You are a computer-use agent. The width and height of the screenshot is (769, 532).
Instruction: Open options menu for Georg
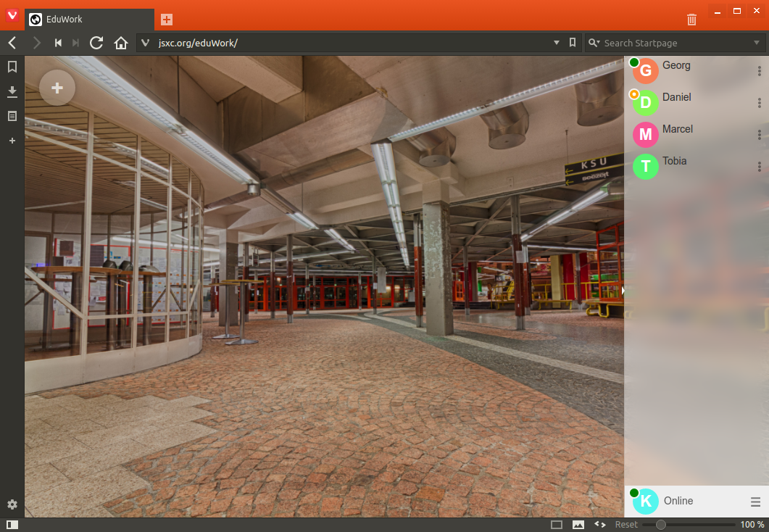pos(759,71)
